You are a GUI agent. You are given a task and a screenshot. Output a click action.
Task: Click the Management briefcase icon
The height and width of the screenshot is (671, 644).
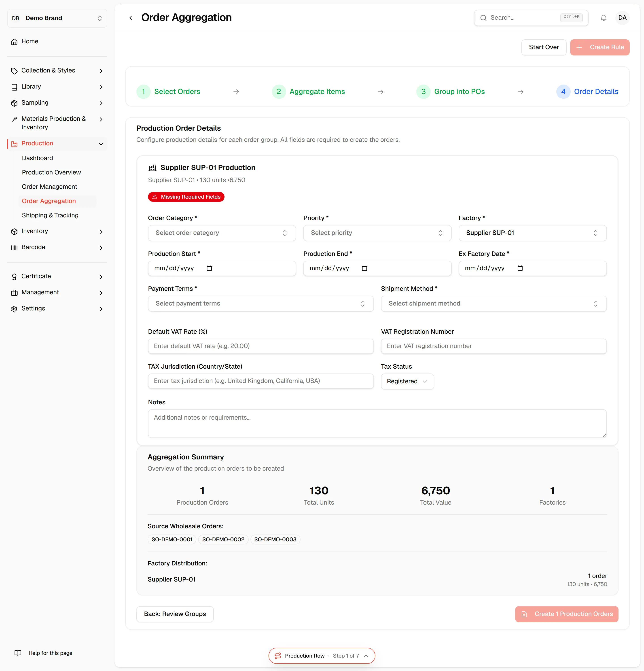click(x=14, y=293)
